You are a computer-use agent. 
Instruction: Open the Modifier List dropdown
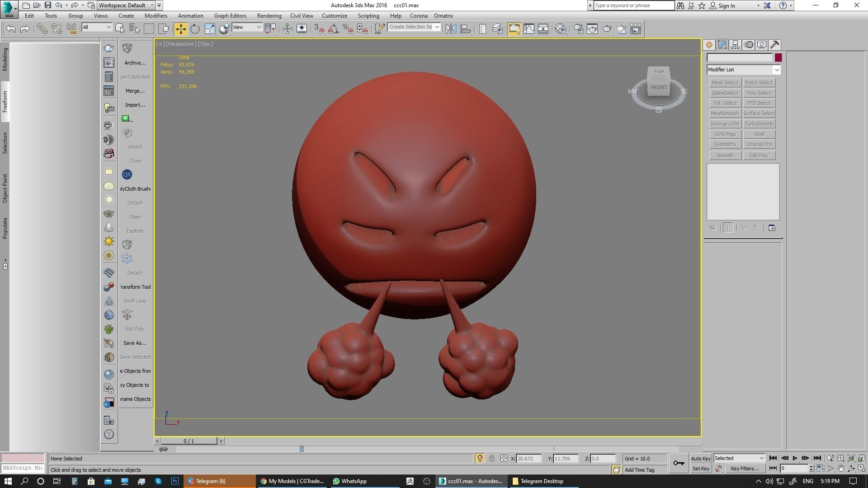[744, 70]
